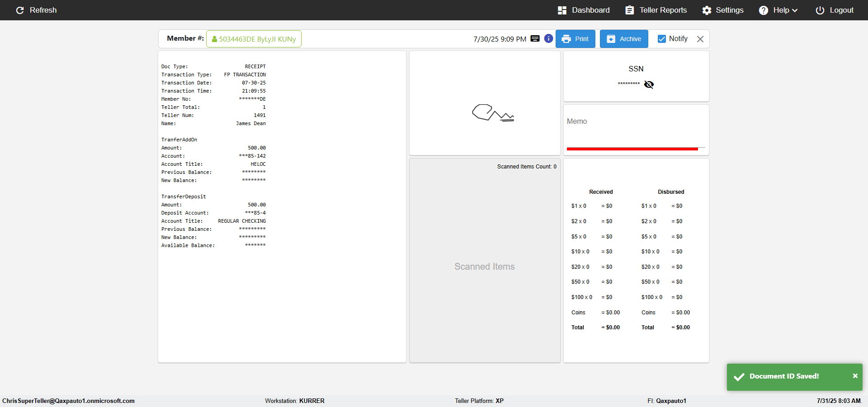Click the Disbursed column header
Screen dimensions: 868x407
tap(671, 192)
